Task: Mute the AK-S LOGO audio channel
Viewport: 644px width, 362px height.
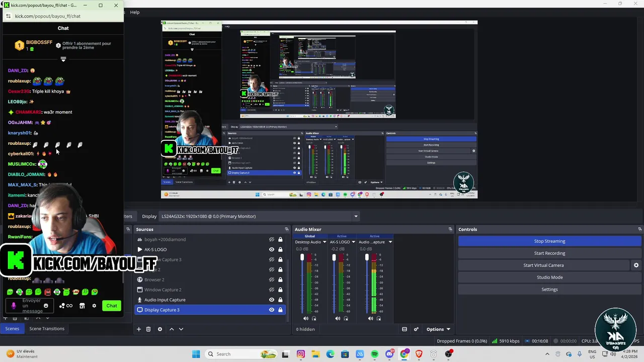Action: pyautogui.click(x=338, y=318)
